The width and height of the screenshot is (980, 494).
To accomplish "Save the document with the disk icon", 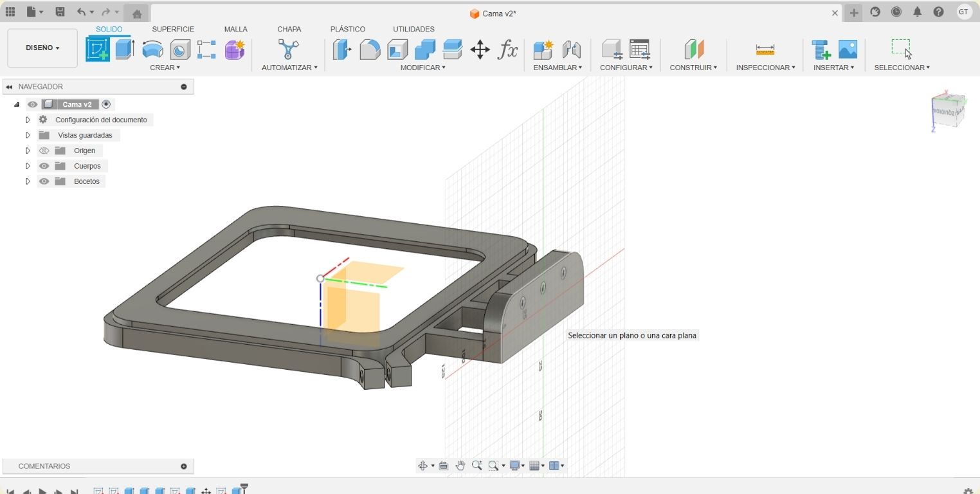I will [x=60, y=12].
